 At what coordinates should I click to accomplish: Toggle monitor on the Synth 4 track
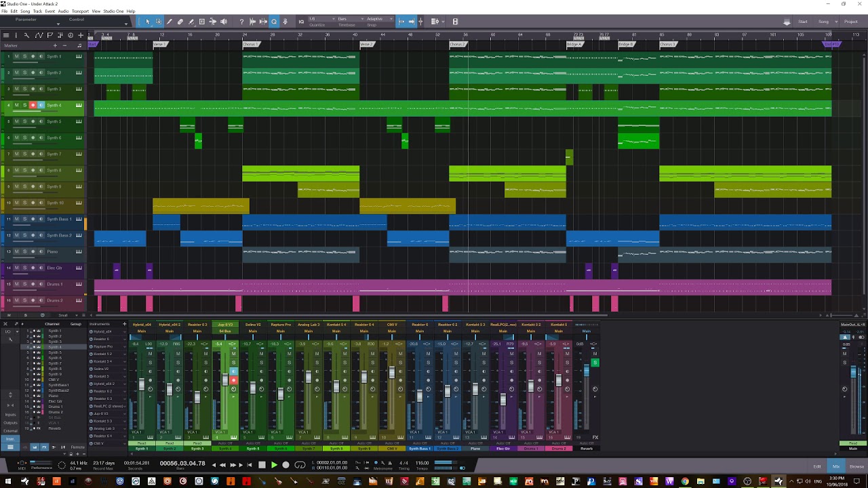pos(41,105)
